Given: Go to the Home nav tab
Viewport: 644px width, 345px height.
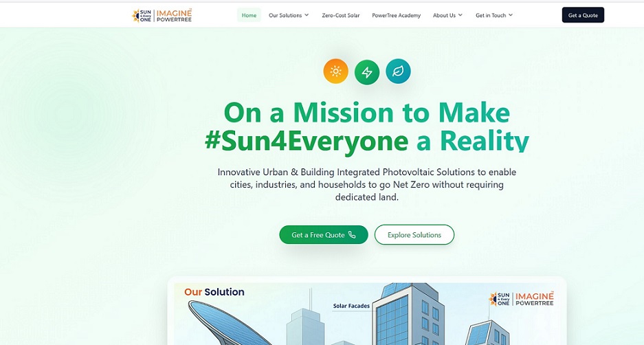Looking at the screenshot, I should (249, 15).
